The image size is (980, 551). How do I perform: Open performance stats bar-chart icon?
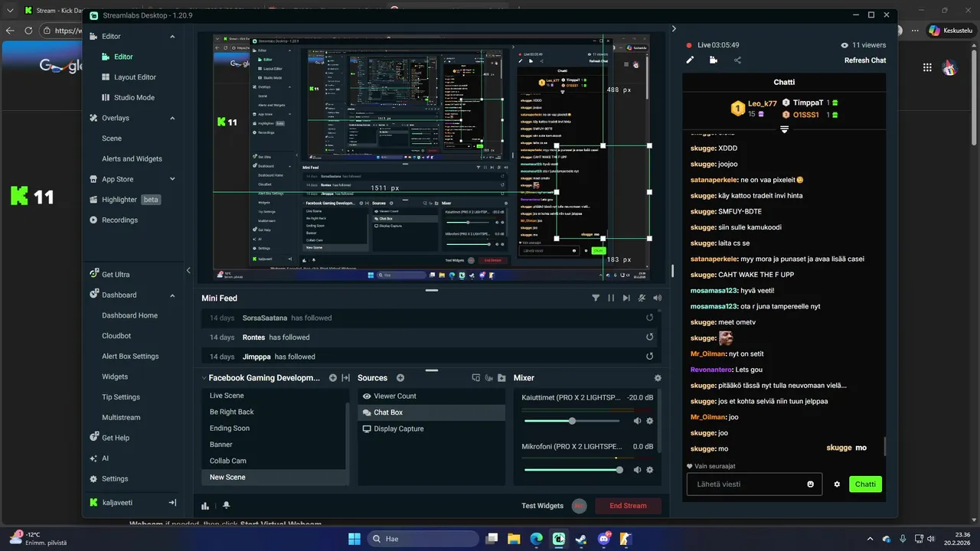pyautogui.click(x=205, y=506)
